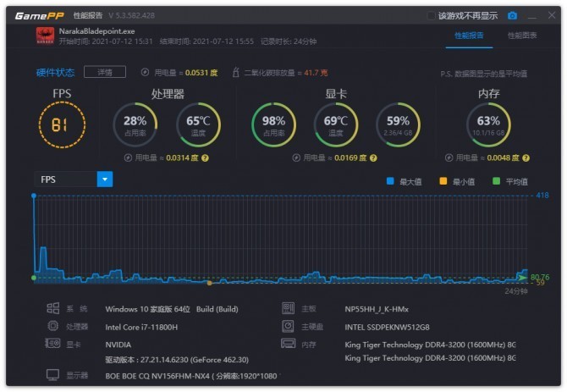Click the FPS 61 gauge
567x392 pixels.
click(62, 124)
